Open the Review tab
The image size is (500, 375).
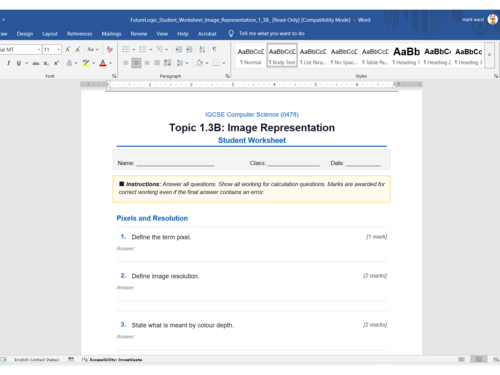pyautogui.click(x=139, y=34)
